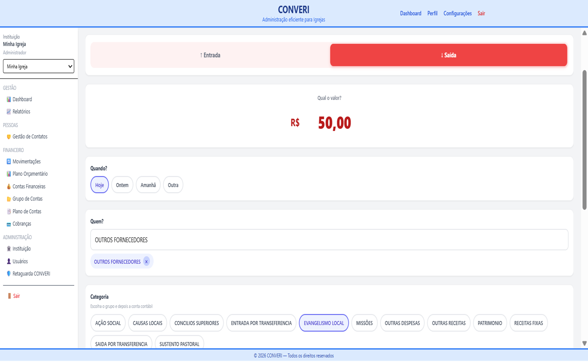The height and width of the screenshot is (364, 588).
Task: Go to Gestão de Contatos
Action: pos(30,137)
